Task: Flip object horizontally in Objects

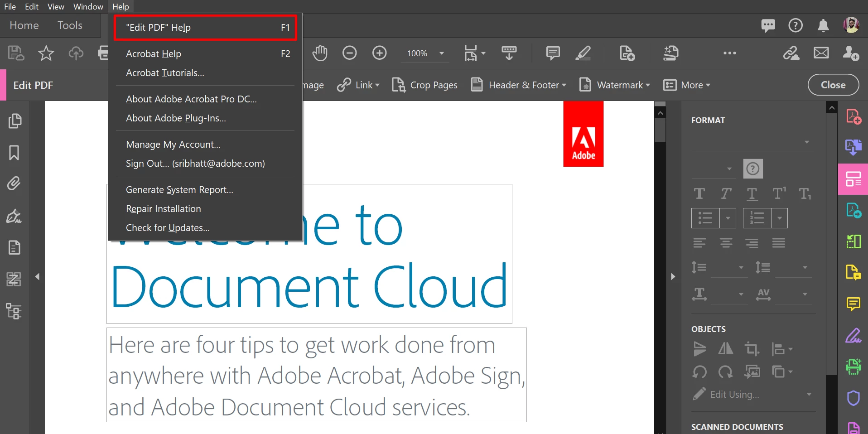Action: pyautogui.click(x=726, y=349)
